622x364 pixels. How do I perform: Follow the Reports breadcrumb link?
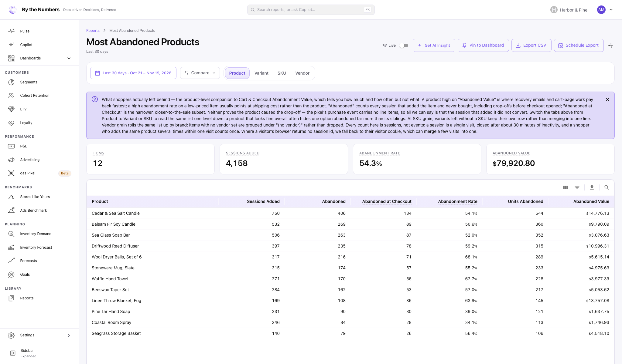(x=93, y=31)
